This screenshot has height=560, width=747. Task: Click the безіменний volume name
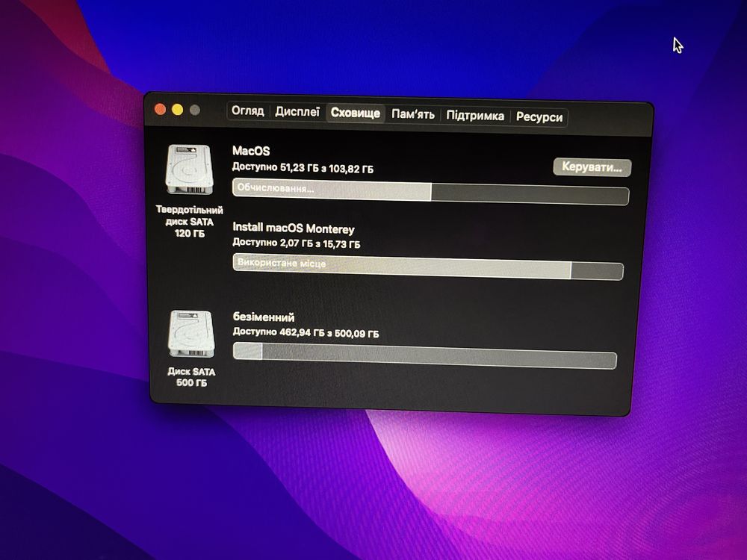(x=264, y=317)
